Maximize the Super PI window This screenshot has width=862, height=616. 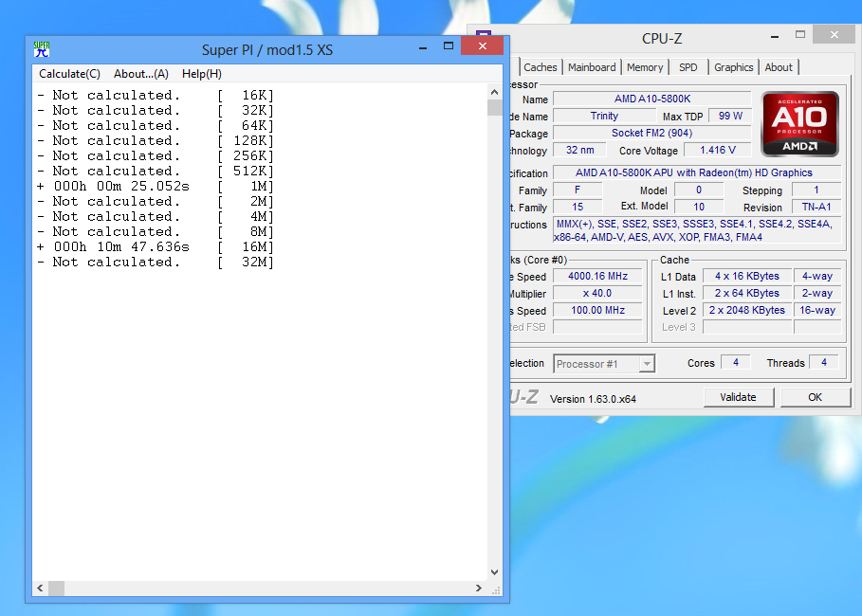449,46
